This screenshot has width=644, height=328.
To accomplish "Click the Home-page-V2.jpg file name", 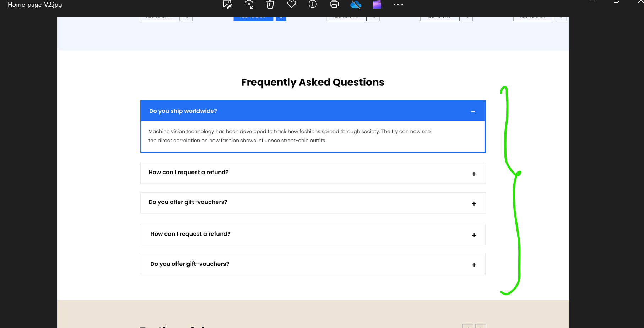I will coord(35,5).
